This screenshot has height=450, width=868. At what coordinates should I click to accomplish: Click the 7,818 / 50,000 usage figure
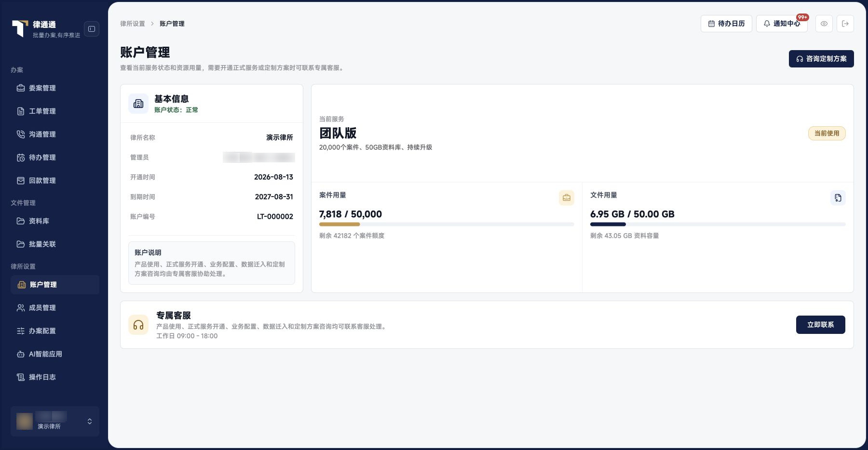pyautogui.click(x=351, y=214)
